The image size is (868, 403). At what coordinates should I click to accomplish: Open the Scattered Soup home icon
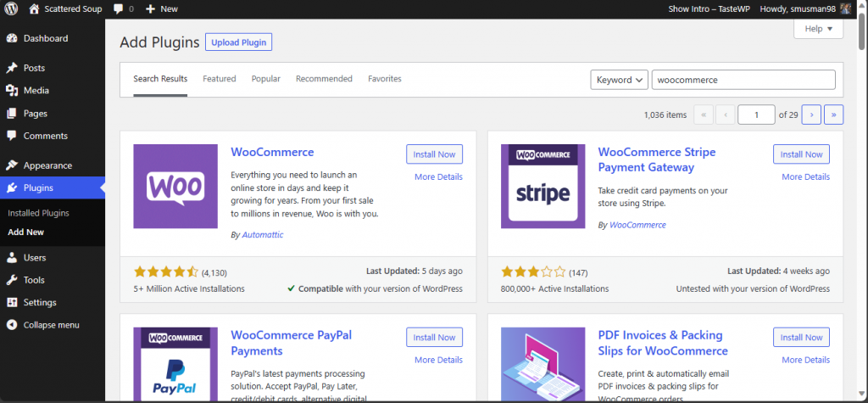tap(34, 8)
